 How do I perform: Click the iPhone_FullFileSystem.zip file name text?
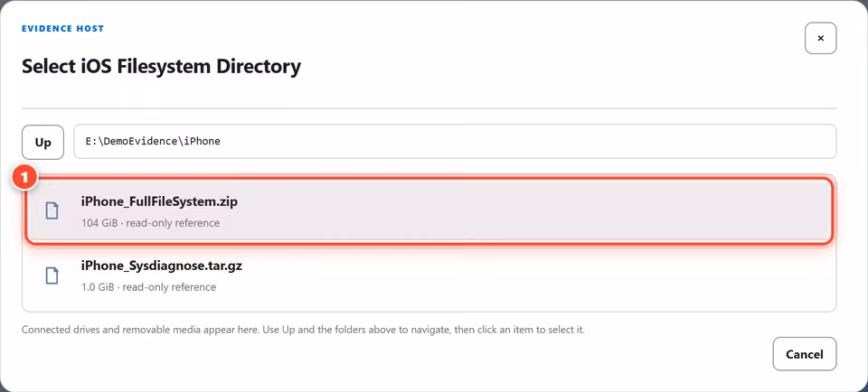click(x=159, y=201)
